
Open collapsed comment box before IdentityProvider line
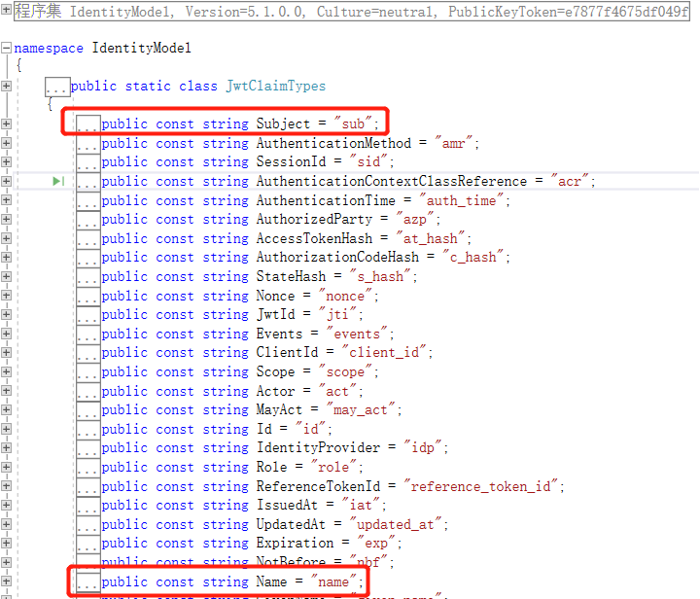tap(87, 448)
